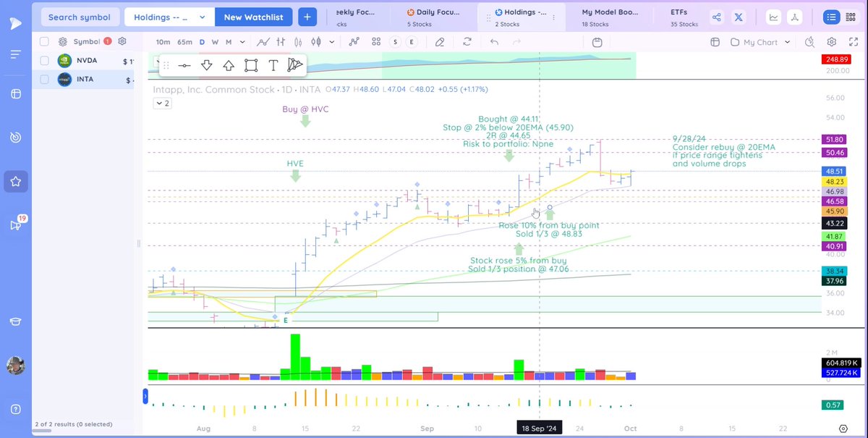Screen dimensions: 868x438
Task: Open the favorites star in sidebar
Action: 15,183
